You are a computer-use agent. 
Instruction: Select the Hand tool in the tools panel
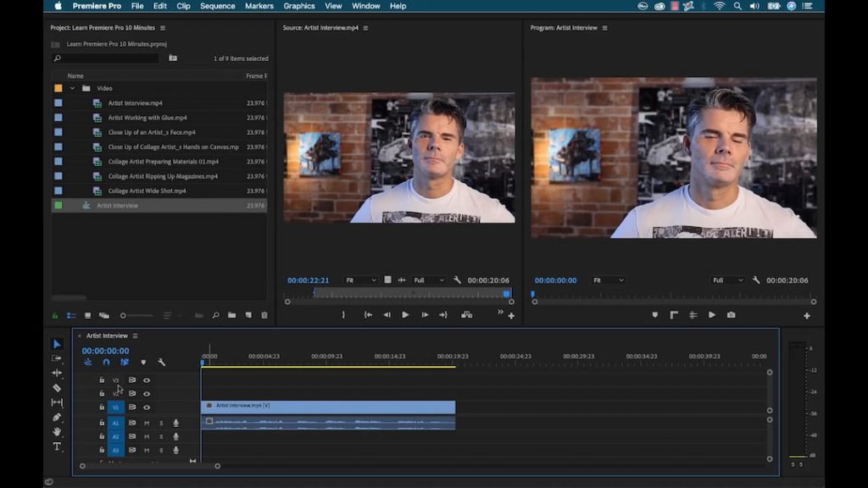click(57, 432)
